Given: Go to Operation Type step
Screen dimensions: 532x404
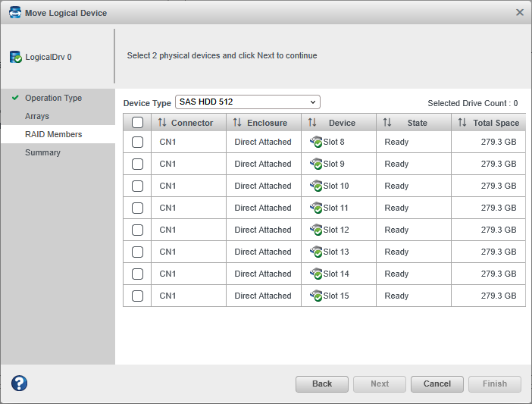Looking at the screenshot, I should (x=53, y=98).
